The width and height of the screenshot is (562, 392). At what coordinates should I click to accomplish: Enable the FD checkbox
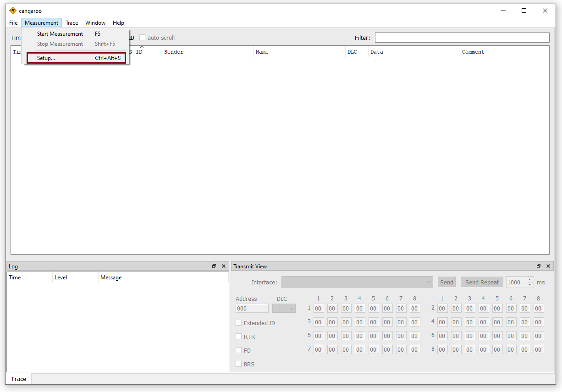coord(238,350)
